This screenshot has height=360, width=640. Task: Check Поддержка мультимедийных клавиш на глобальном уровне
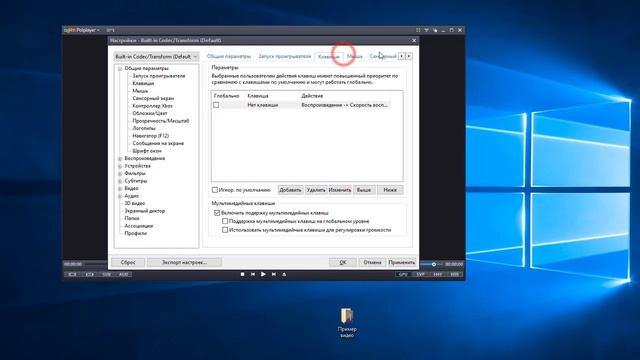click(225, 221)
